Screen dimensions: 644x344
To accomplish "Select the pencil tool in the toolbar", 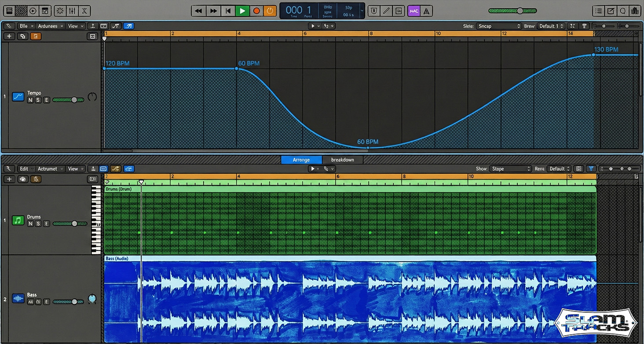I will 386,11.
